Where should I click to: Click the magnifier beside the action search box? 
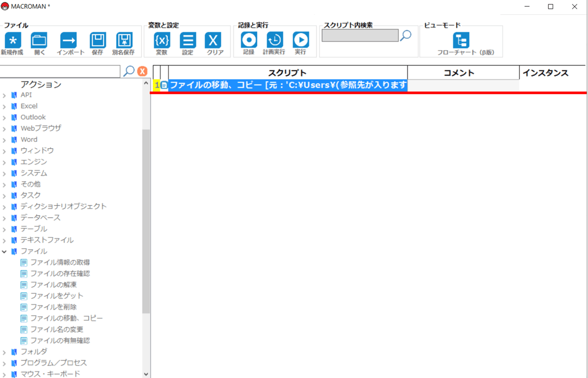(129, 71)
